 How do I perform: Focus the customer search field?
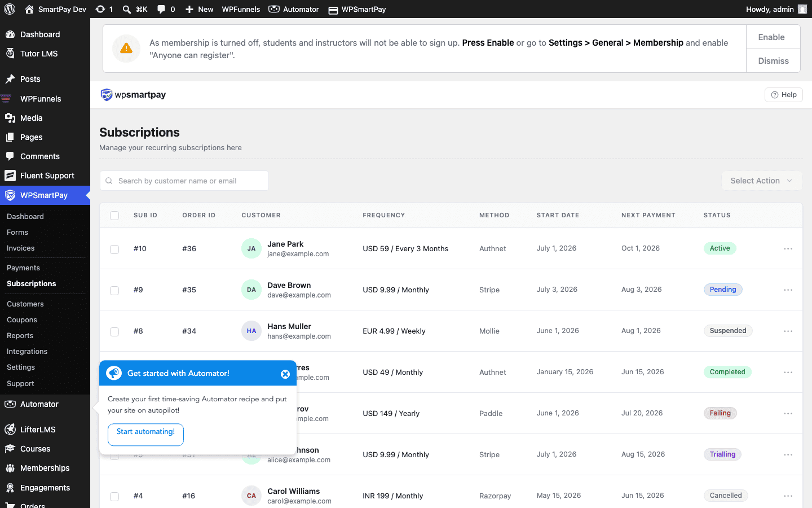[x=184, y=181]
